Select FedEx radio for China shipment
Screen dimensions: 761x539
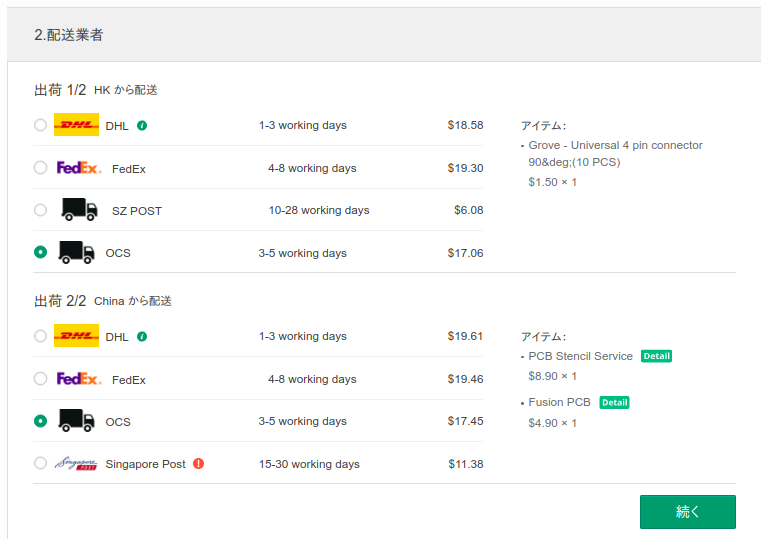click(x=40, y=379)
